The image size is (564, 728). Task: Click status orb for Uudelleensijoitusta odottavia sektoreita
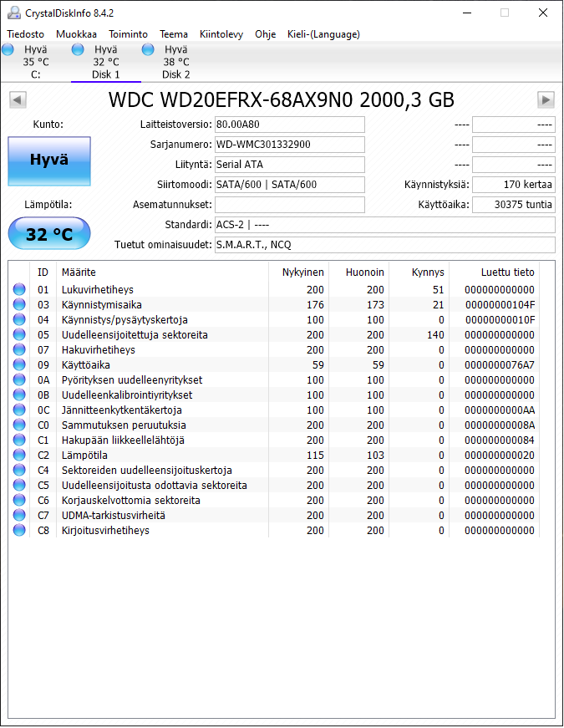(x=19, y=485)
